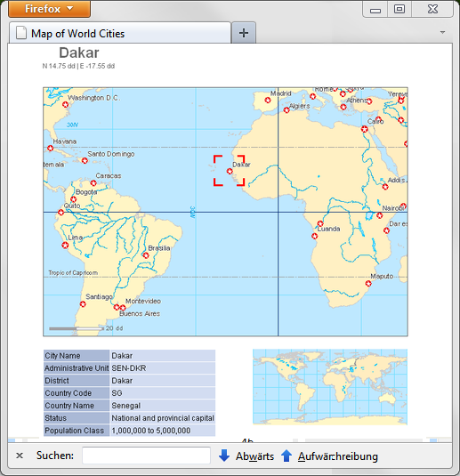Open the Firefox menu button

click(49, 9)
